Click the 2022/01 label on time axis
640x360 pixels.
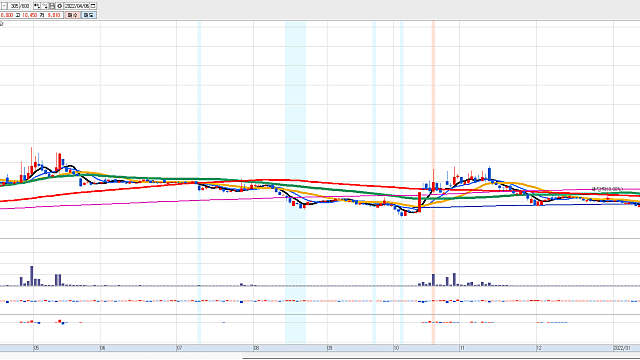pos(622,348)
